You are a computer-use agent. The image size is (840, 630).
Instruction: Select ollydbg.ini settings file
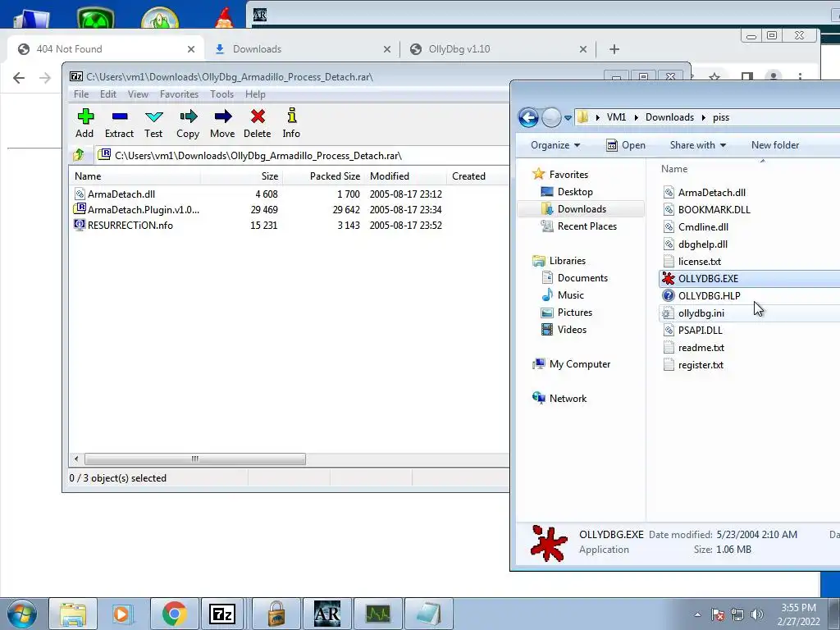[x=701, y=313]
